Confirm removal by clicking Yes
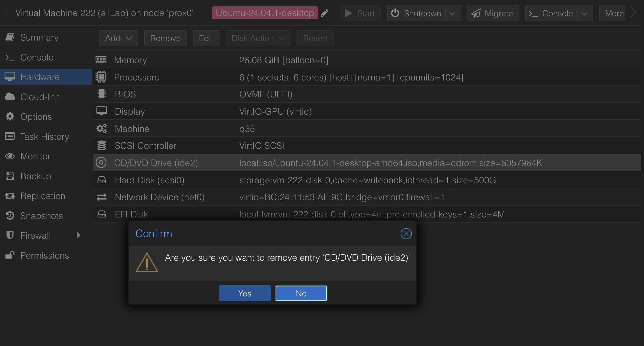Screen dimensions: 644x346 point(245,293)
